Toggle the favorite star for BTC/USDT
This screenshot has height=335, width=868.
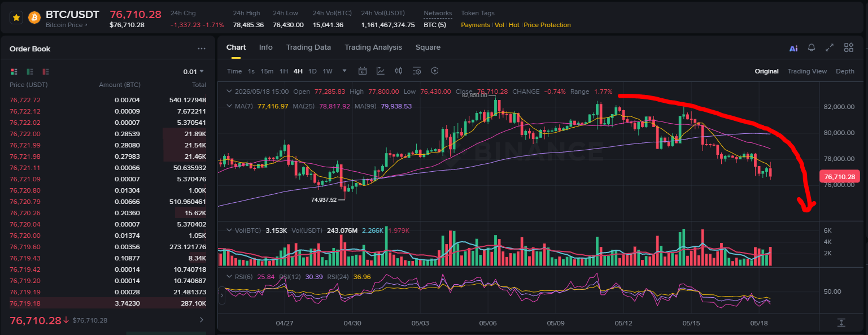point(16,18)
